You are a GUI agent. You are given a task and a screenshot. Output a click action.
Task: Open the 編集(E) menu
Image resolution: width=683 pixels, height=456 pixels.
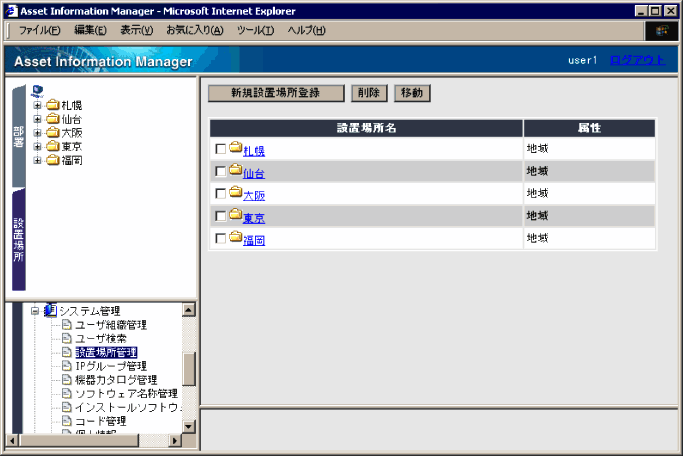90,30
